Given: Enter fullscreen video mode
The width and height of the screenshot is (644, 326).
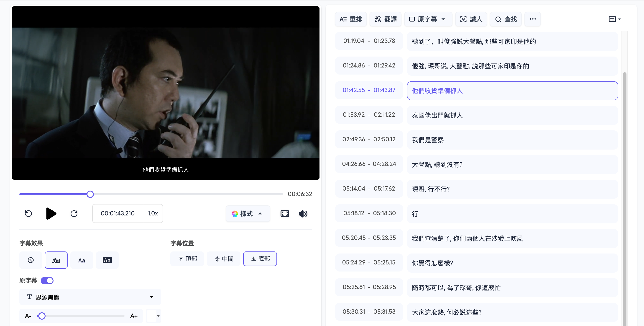Looking at the screenshot, I should 285,213.
